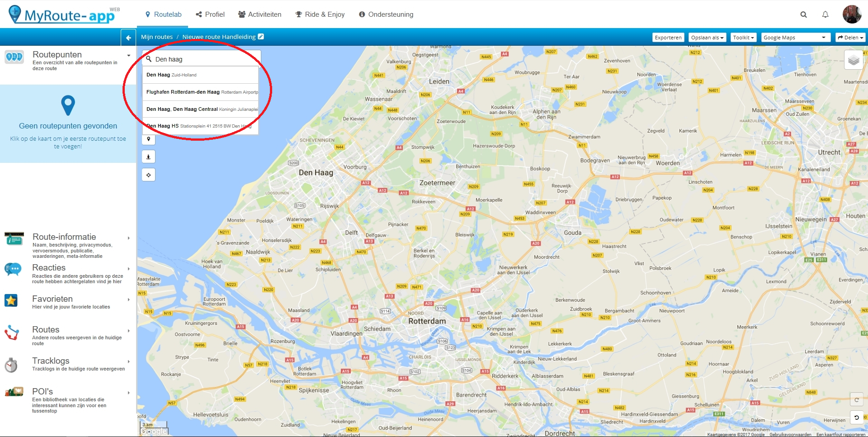Select Den Haag HS Stationsplein suggestion
The image size is (868, 437).
201,126
